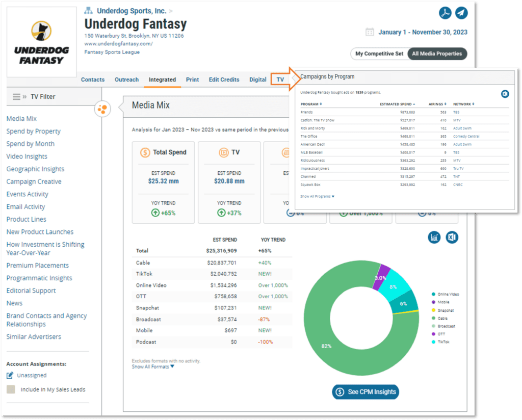Expand the TV Filter double-chevron
Viewport: 522px width, 420px height.
click(24, 96)
